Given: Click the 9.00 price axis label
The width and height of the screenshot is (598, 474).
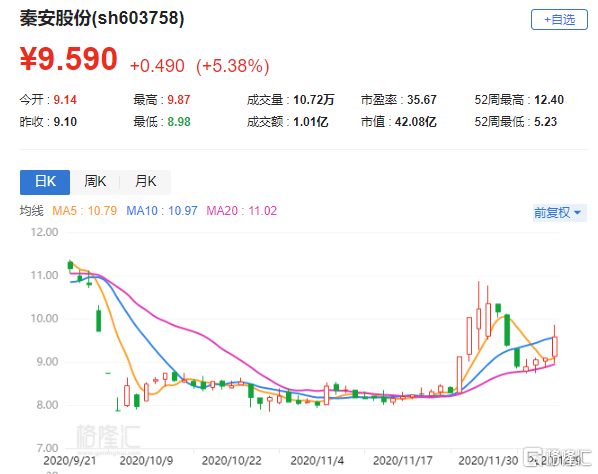Looking at the screenshot, I should point(47,362).
